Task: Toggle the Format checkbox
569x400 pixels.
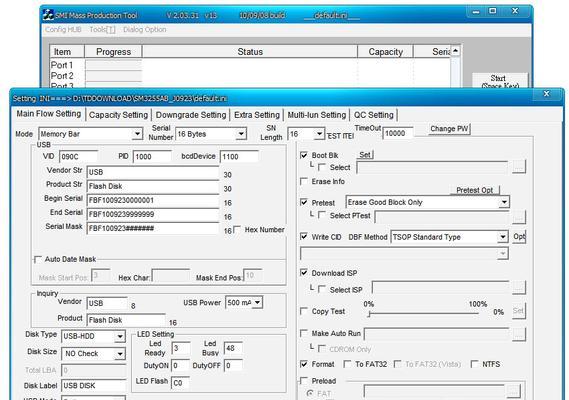Action: point(304,364)
